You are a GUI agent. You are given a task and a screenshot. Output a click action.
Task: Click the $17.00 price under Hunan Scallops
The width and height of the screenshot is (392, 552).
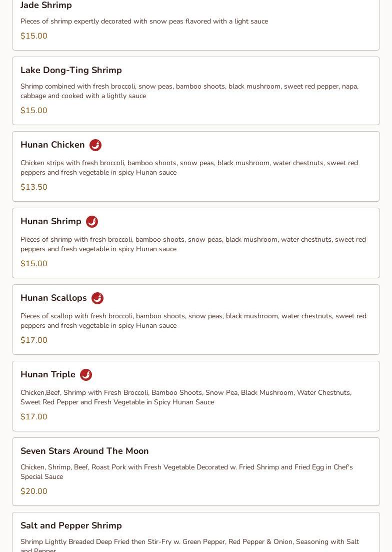click(x=34, y=340)
